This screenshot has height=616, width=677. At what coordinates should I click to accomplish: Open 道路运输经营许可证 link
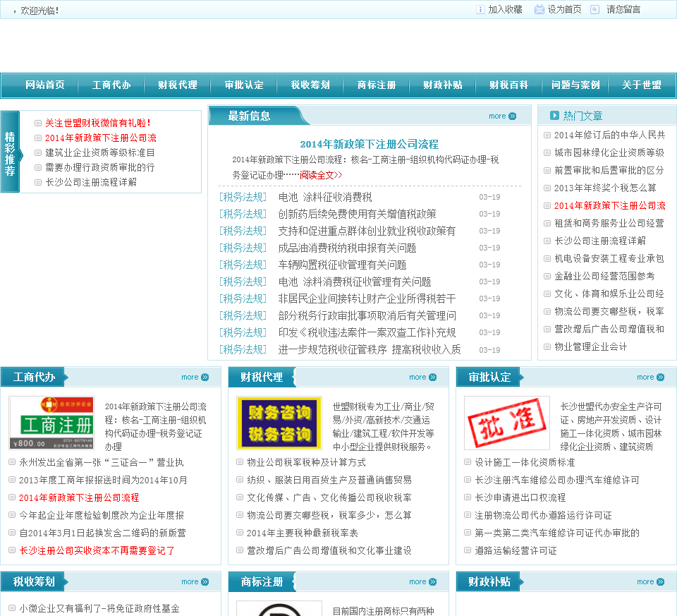[x=516, y=551]
